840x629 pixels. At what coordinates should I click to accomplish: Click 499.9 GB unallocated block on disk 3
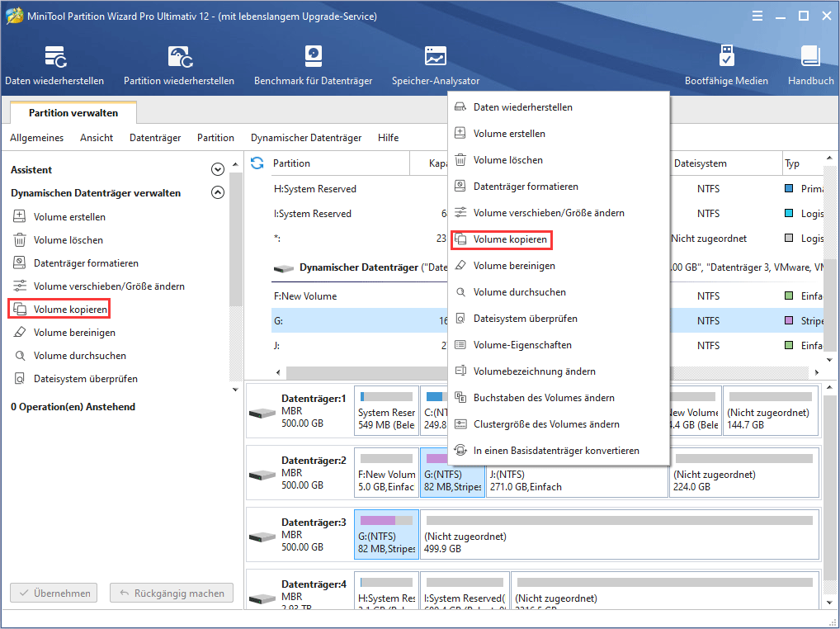coord(620,535)
